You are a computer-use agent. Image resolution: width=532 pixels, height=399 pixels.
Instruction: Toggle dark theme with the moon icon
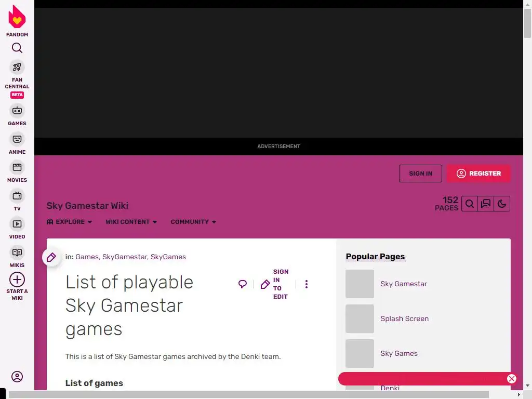coord(502,204)
